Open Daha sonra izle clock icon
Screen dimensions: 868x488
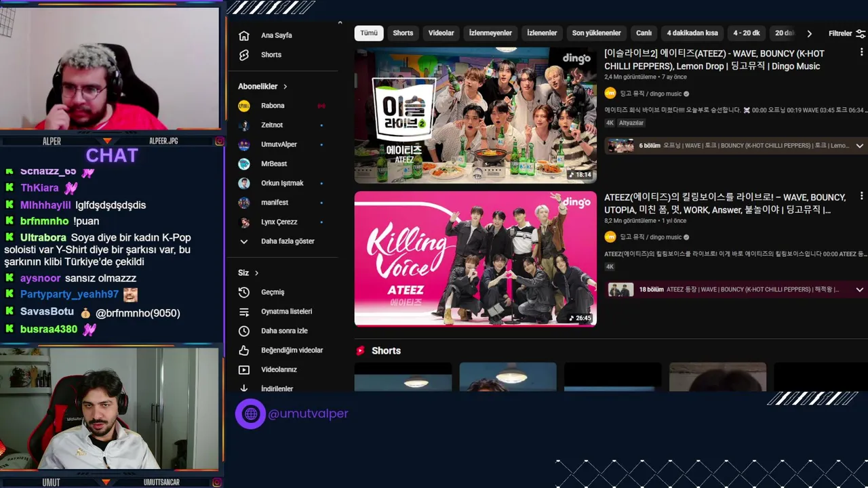(244, 331)
